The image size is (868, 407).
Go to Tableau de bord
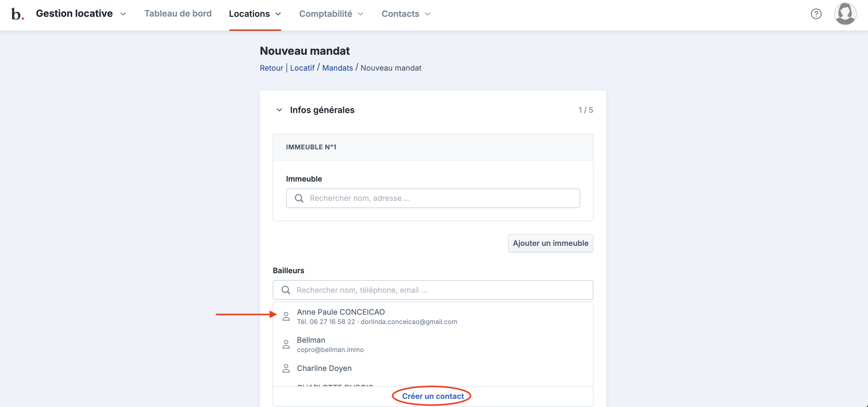coord(178,14)
